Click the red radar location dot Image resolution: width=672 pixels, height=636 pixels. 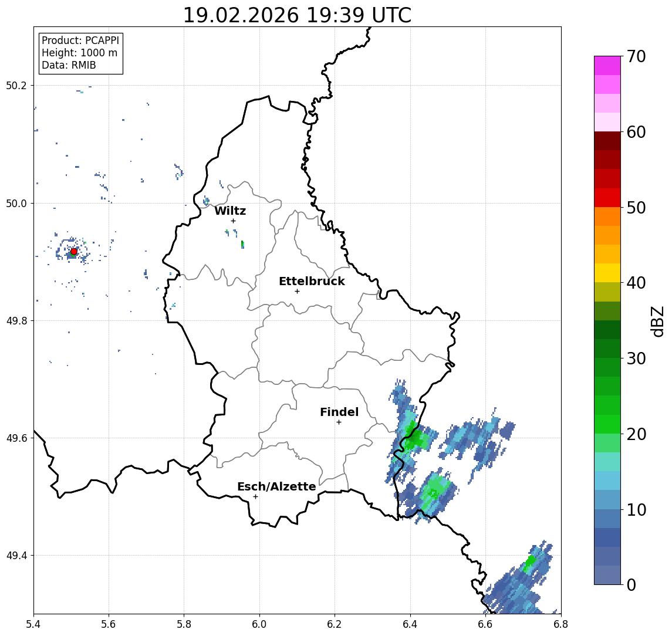[x=74, y=252]
